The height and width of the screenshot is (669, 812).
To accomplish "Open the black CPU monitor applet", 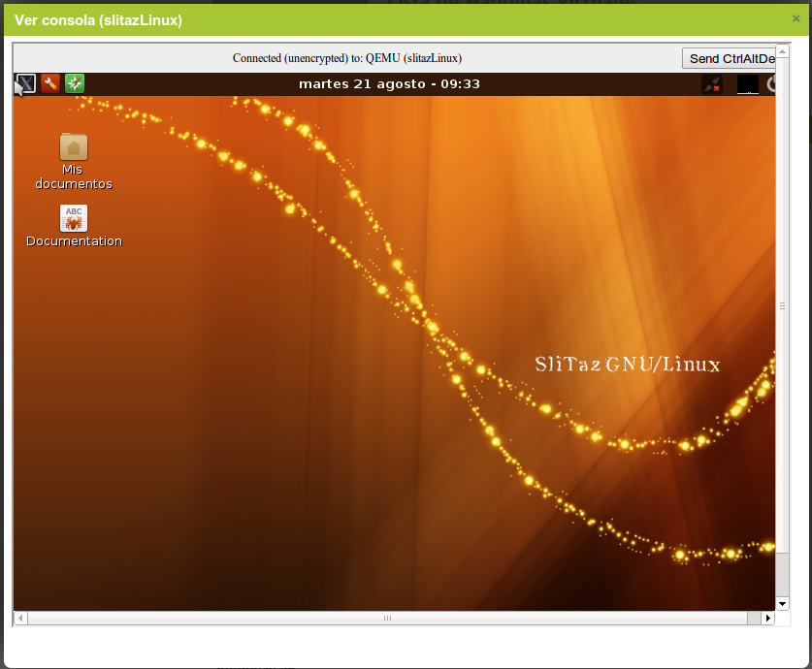I will (748, 84).
